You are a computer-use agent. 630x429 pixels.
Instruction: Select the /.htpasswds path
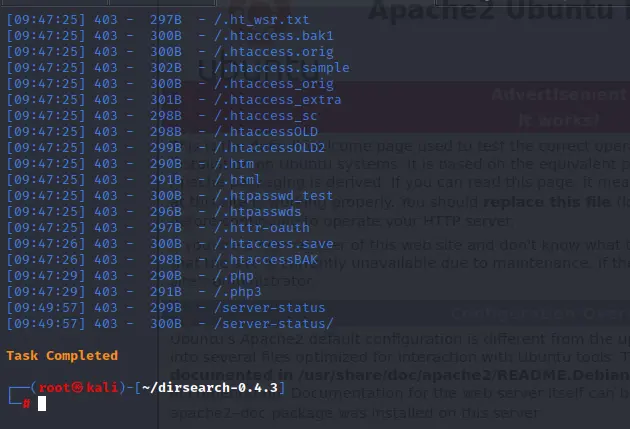coord(258,212)
